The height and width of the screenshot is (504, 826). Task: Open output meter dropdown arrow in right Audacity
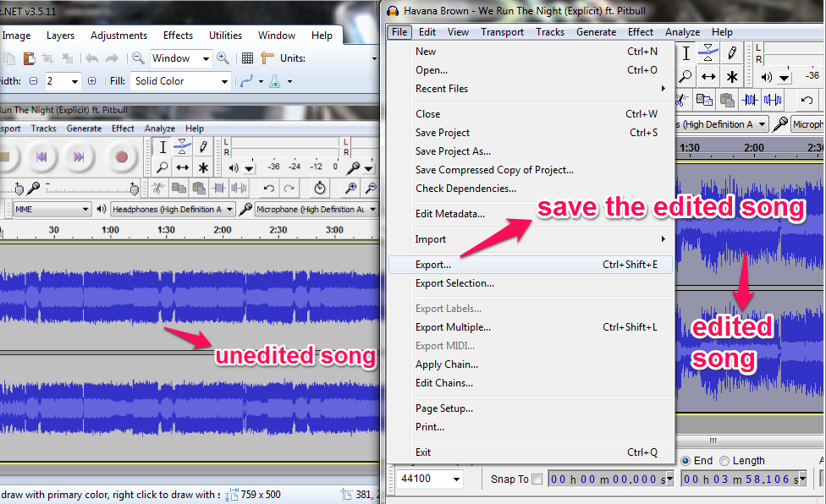[785, 79]
